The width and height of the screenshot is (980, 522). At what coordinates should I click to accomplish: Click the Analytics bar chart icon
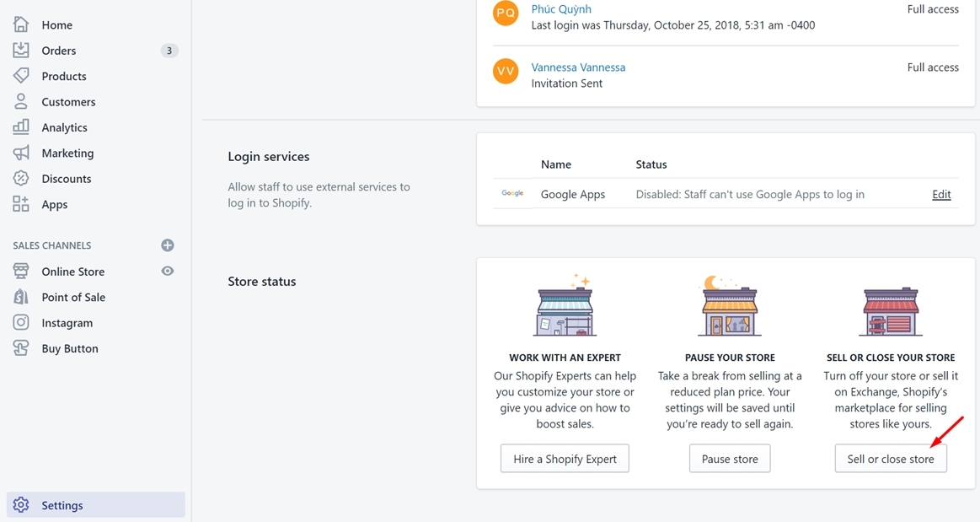pos(21,127)
